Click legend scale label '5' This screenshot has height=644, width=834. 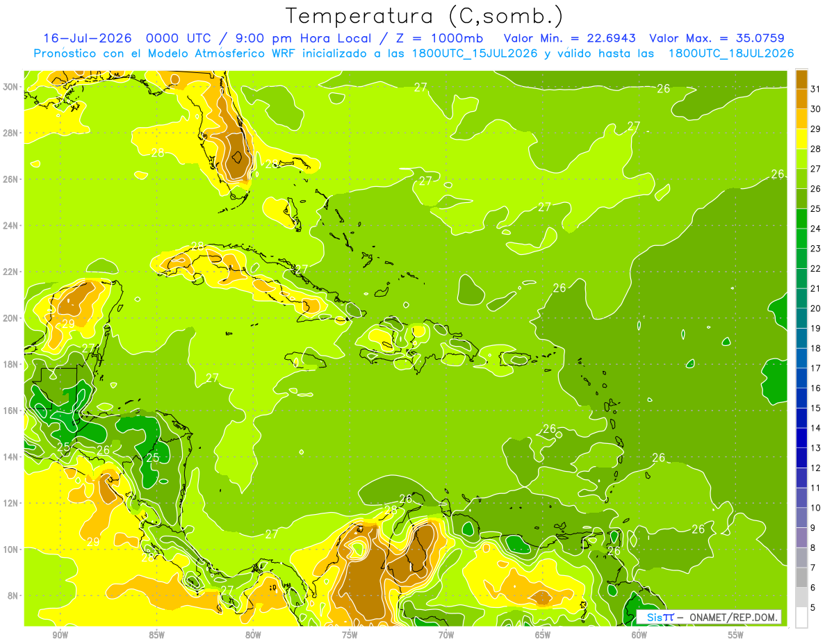pos(813,608)
